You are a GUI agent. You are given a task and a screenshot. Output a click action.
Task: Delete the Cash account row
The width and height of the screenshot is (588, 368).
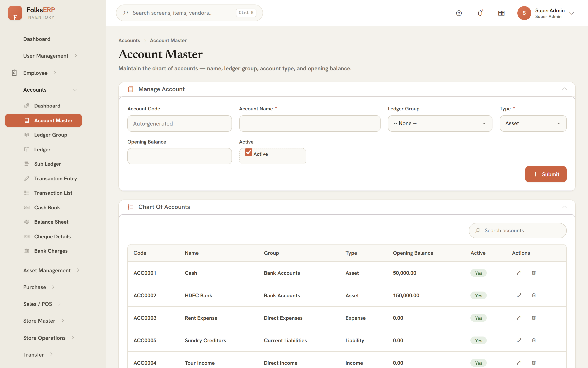point(534,273)
